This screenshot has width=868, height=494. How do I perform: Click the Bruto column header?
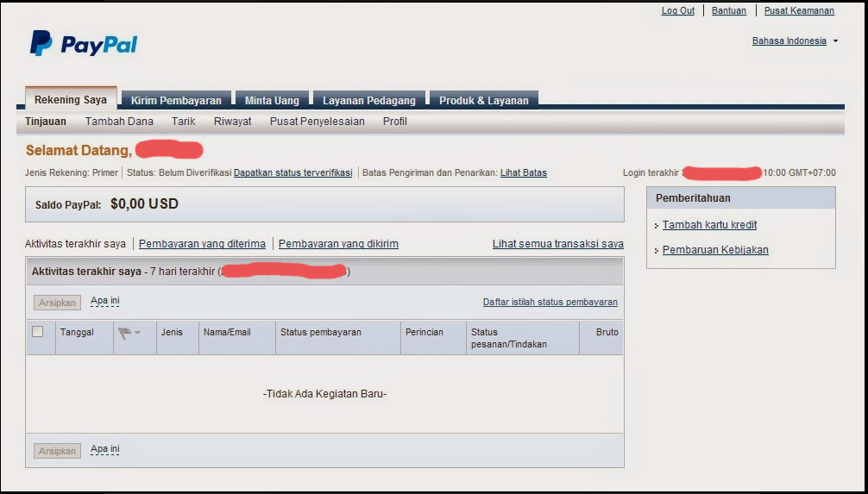(607, 333)
